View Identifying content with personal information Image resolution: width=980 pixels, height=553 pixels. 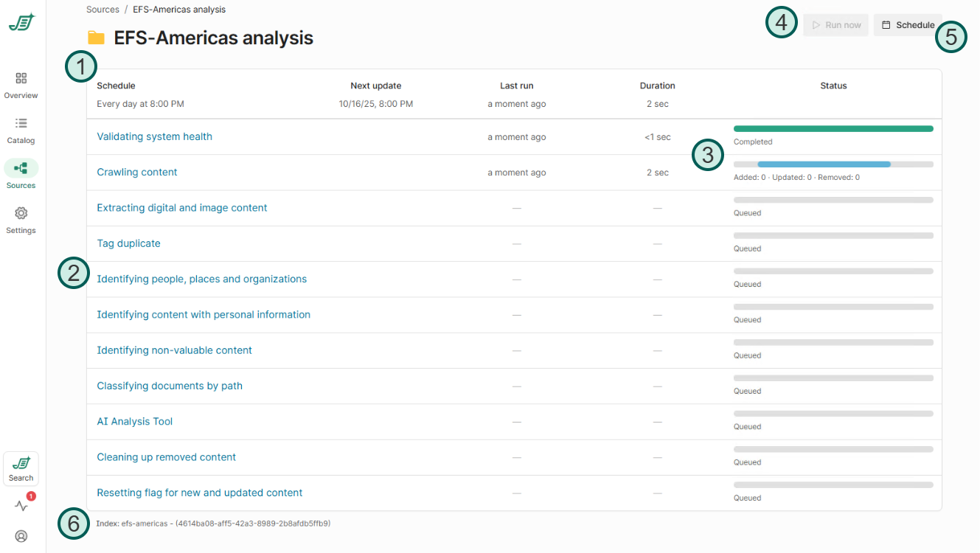204,315
